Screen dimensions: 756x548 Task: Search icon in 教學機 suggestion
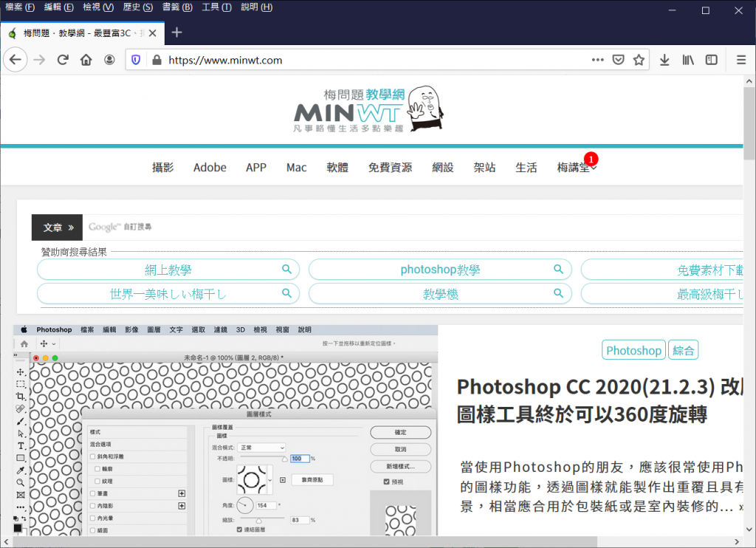[558, 293]
